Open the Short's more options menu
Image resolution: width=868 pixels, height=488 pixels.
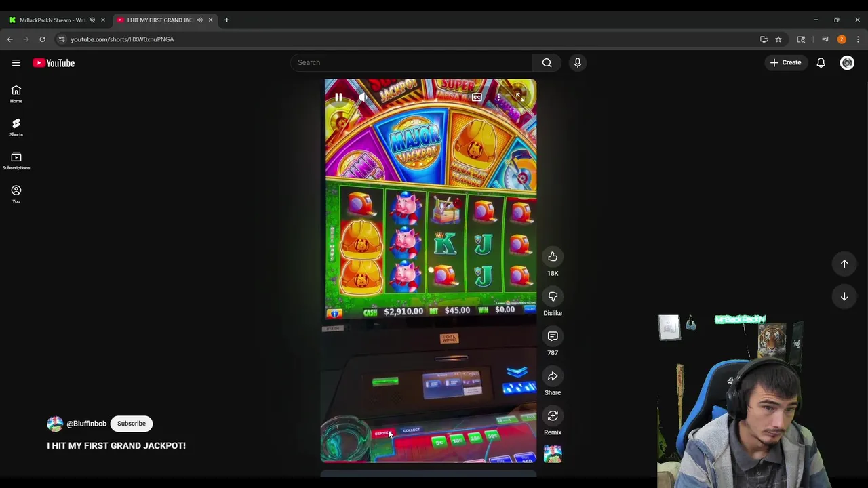coord(498,98)
